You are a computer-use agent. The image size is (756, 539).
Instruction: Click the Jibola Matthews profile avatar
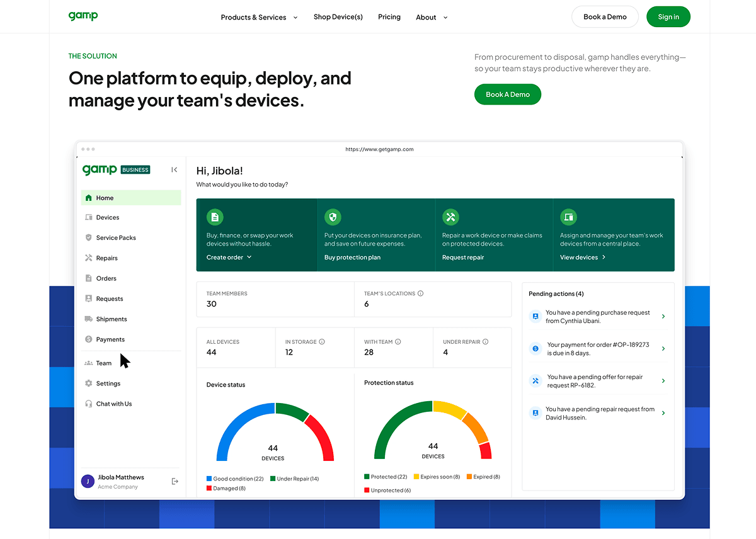coord(88,482)
